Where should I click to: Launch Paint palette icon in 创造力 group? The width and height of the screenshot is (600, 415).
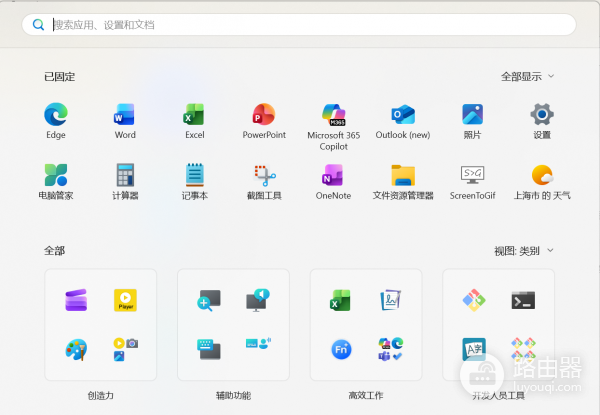click(76, 349)
